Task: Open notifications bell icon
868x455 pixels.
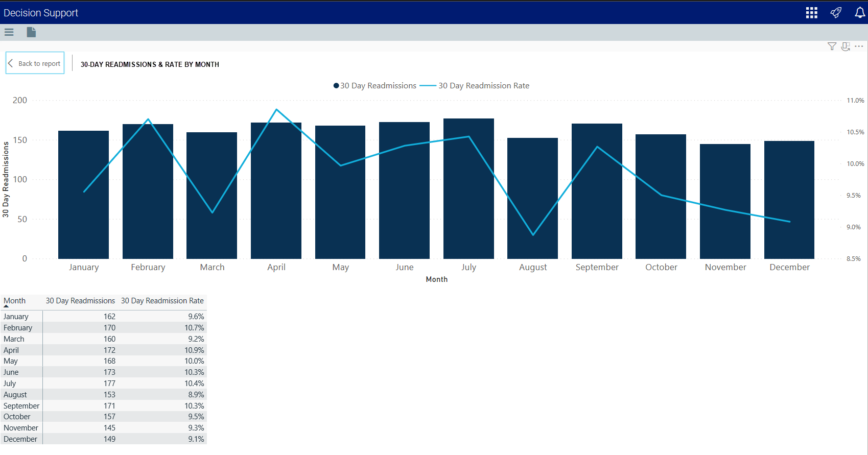Action: coord(860,13)
